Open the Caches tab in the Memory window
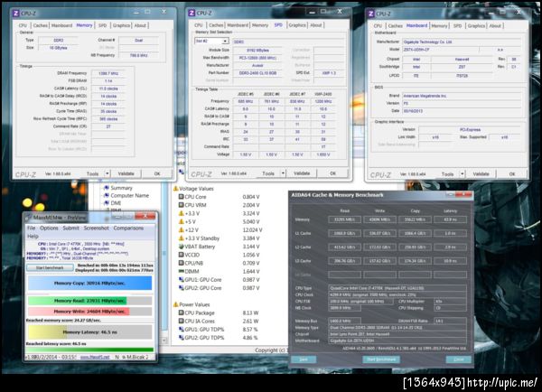This screenshot has width=542, height=392. click(x=40, y=25)
